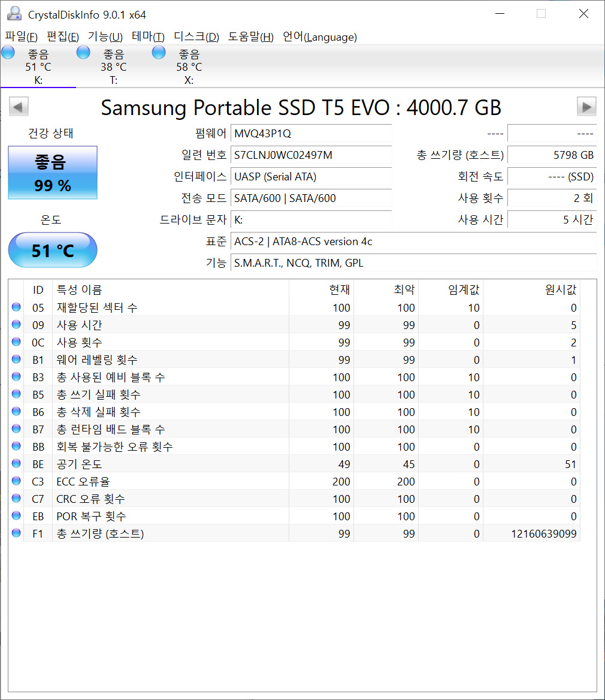Open the 디스크(D) menu
The image size is (605, 700).
(196, 37)
